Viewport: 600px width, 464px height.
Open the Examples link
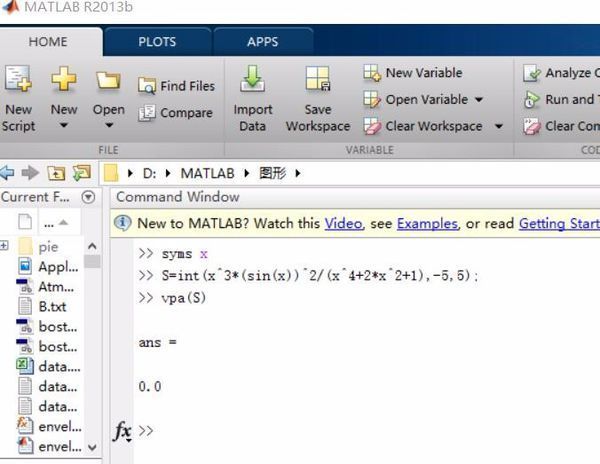[427, 223]
